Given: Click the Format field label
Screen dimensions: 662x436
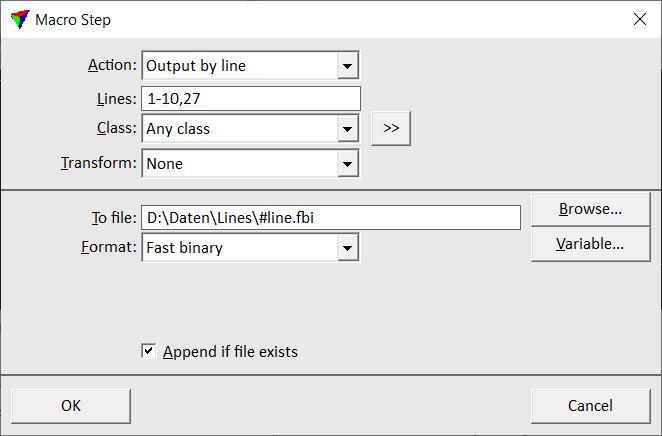Looking at the screenshot, I should point(106,247).
